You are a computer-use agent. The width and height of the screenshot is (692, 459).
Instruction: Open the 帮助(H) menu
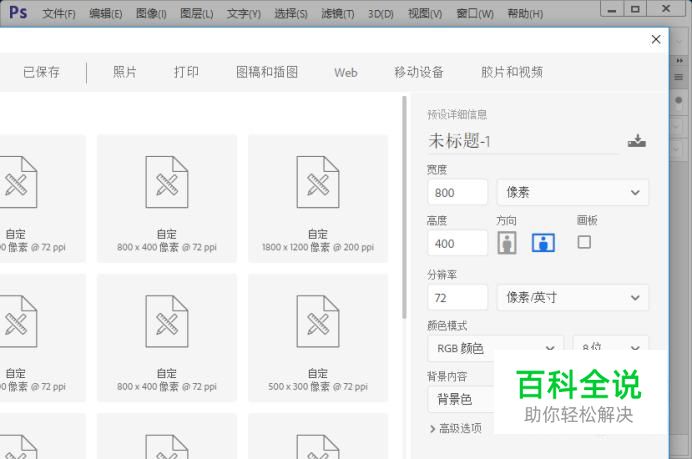[525, 14]
